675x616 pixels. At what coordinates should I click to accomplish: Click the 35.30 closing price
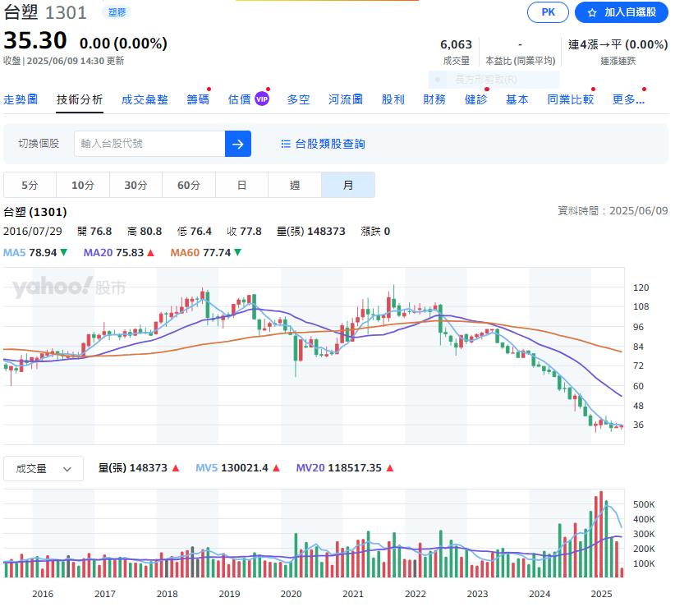[35, 40]
